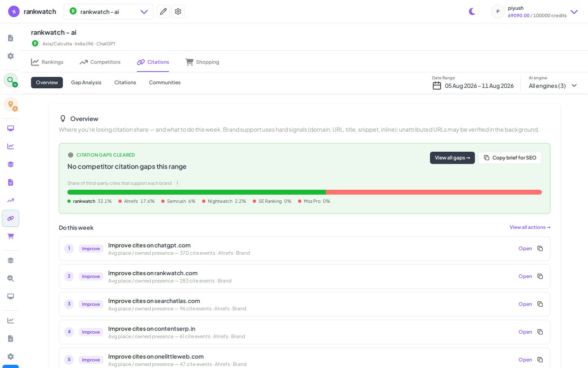
Task: Select the Citations main tab
Action: [153, 62]
